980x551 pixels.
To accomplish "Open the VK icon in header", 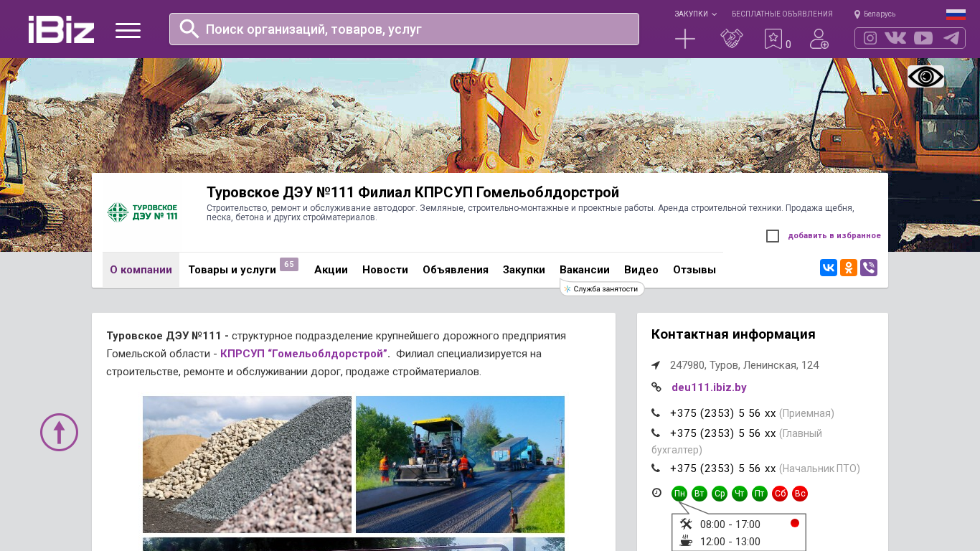I will pyautogui.click(x=895, y=38).
